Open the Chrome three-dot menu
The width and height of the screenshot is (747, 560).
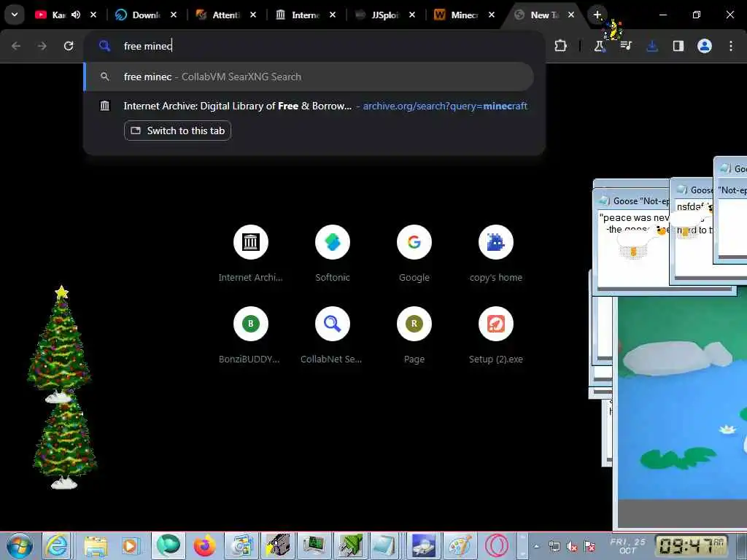pos(731,46)
